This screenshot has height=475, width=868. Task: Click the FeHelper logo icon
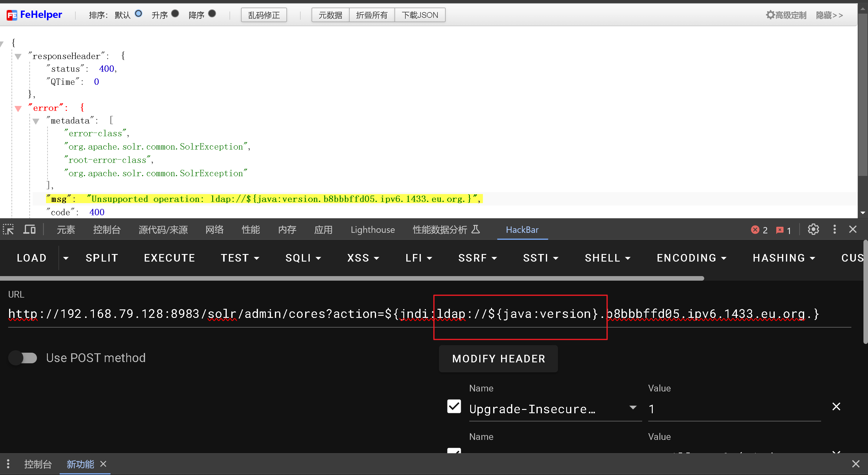click(12, 15)
